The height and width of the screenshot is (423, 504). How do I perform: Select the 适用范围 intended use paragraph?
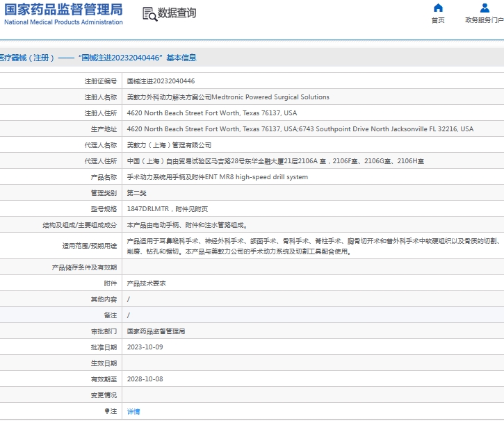314,246
